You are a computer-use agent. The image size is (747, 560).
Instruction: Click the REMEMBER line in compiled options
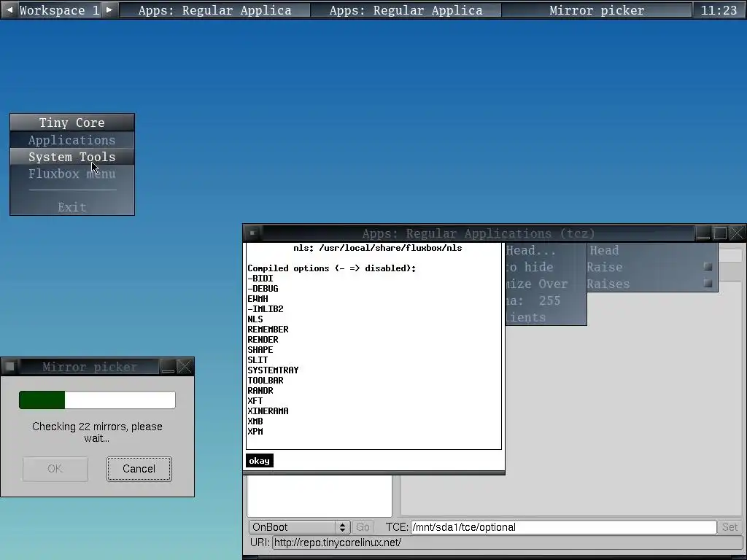pyautogui.click(x=268, y=329)
